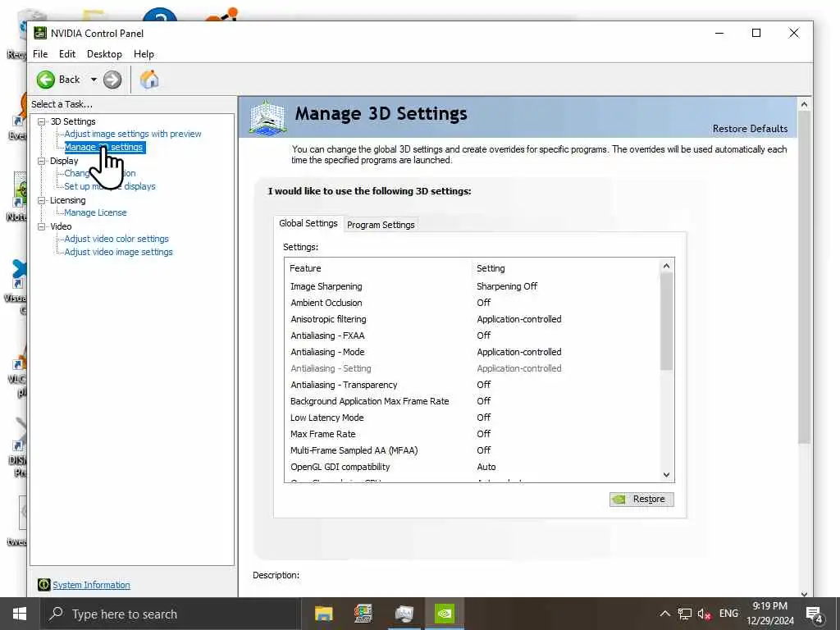Switch to the Program Settings tab

pyautogui.click(x=381, y=225)
